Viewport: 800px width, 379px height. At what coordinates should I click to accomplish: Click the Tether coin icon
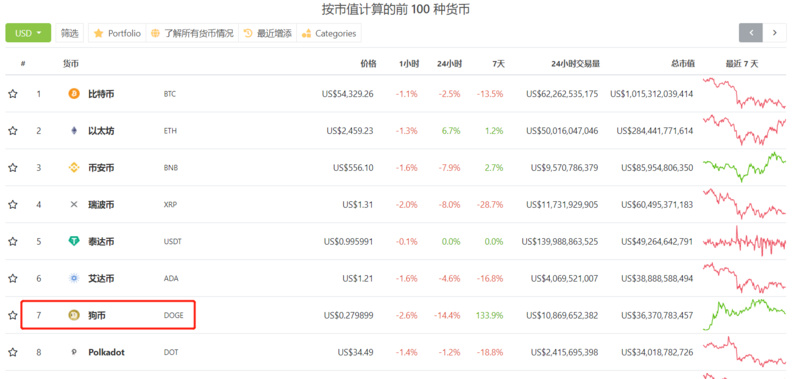(x=74, y=241)
